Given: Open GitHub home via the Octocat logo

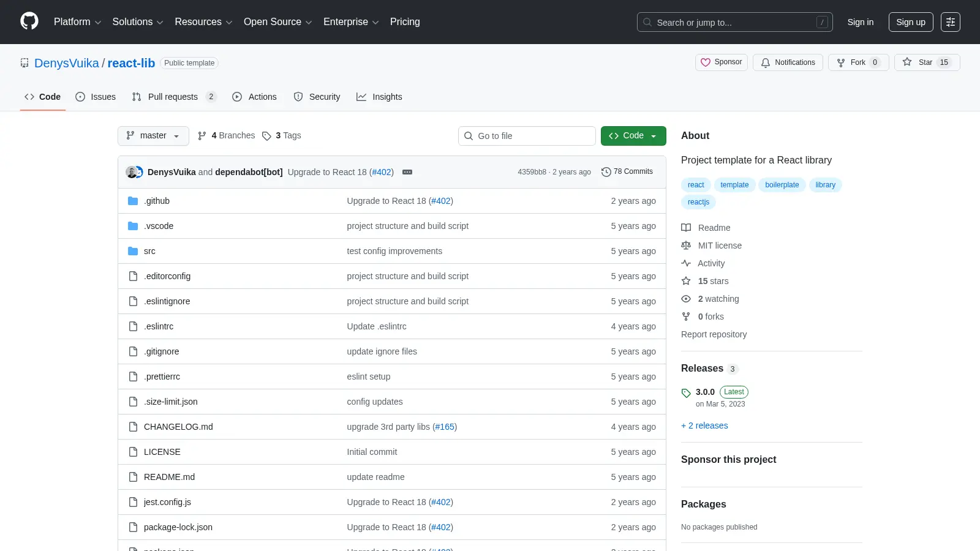Looking at the screenshot, I should [29, 21].
